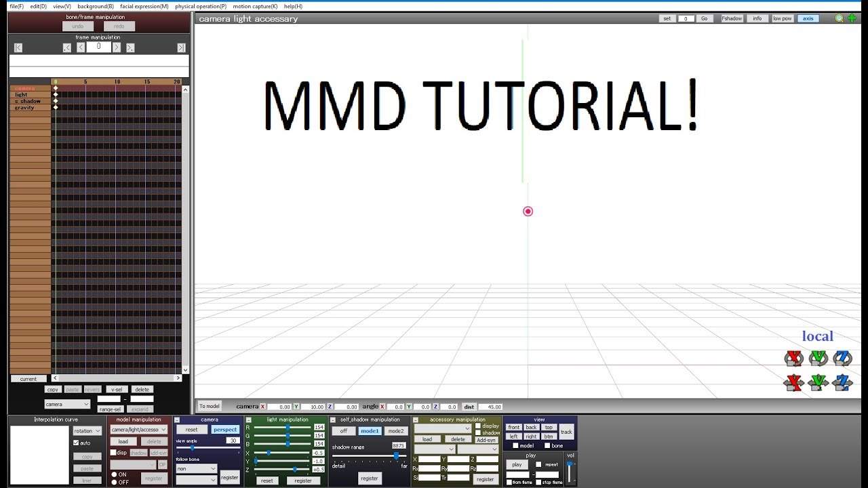This screenshot has width=868, height=488.
Task: Click the red X rotate axis icon
Action: (793, 358)
